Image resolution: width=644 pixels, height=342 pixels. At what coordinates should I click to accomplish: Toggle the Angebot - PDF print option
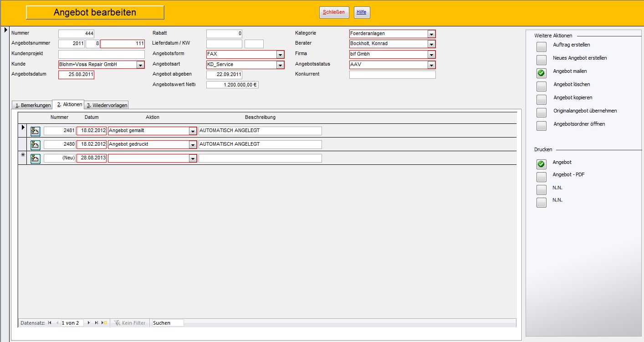(542, 177)
